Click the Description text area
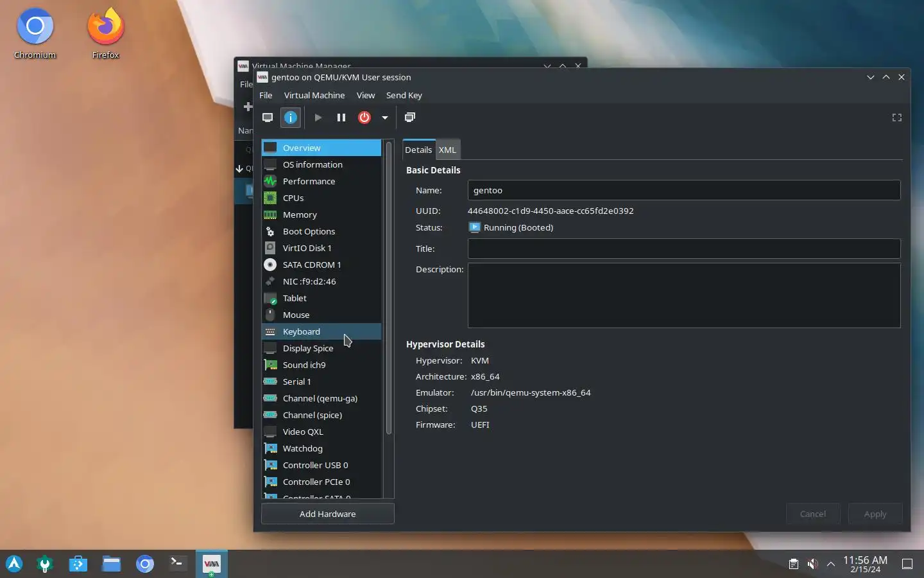Screen dimensions: 924x578 pos(684,295)
